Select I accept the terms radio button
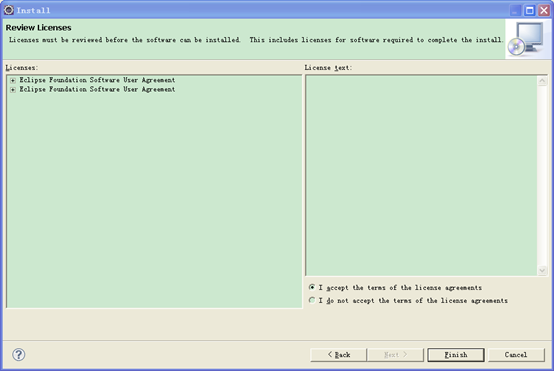 coord(312,287)
